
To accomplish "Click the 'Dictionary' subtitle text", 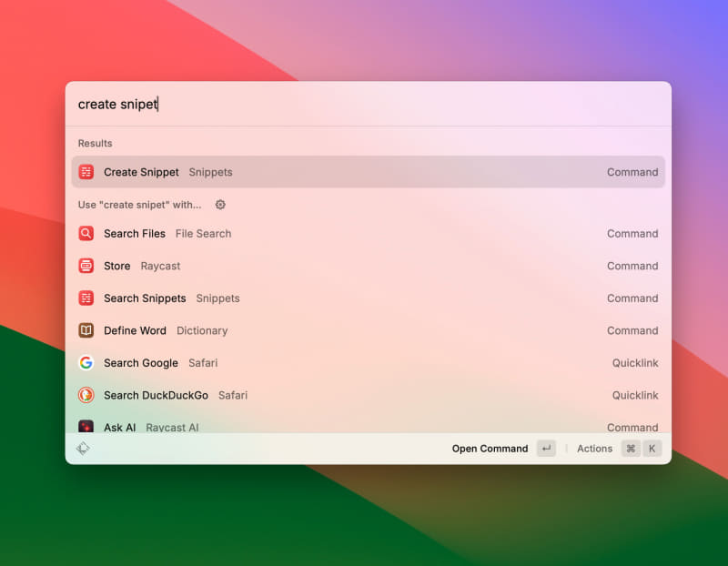I will (202, 330).
